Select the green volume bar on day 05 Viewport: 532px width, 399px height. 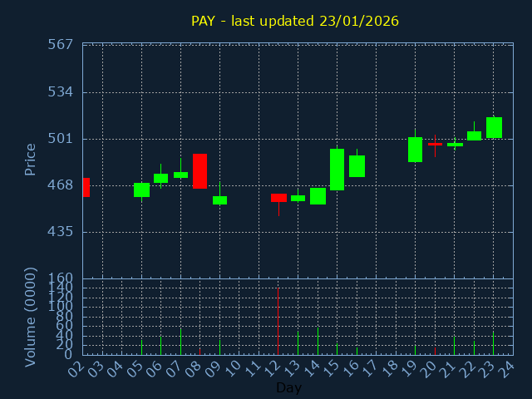click(x=141, y=347)
